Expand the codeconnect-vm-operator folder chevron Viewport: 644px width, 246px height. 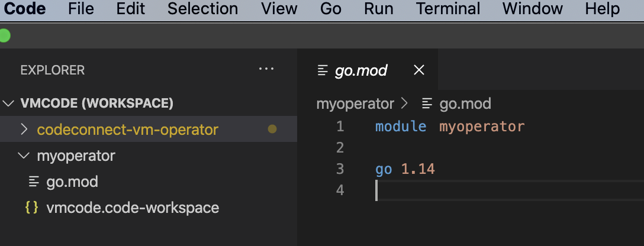click(24, 130)
